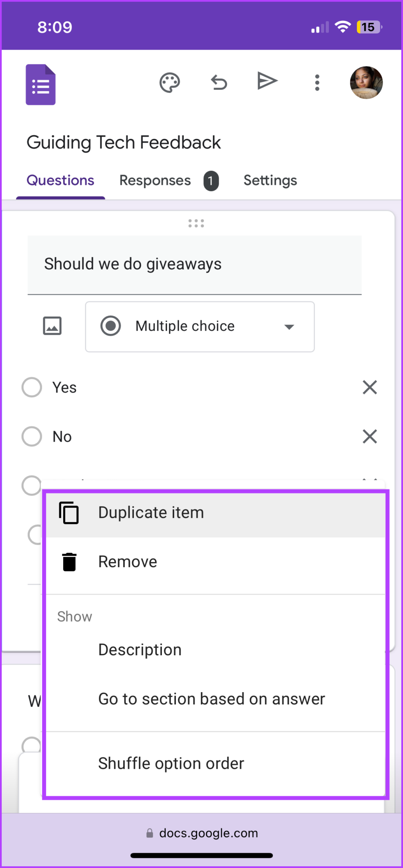Select Description from the Show menu

140,649
